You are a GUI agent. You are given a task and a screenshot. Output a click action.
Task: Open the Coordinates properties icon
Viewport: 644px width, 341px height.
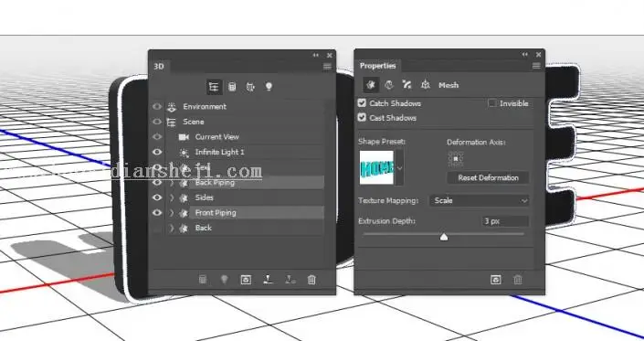[x=426, y=85]
